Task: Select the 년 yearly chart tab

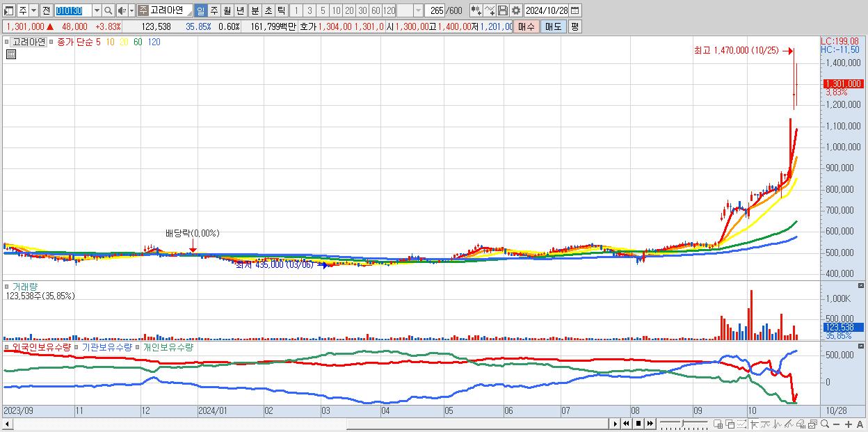Action: [x=240, y=10]
